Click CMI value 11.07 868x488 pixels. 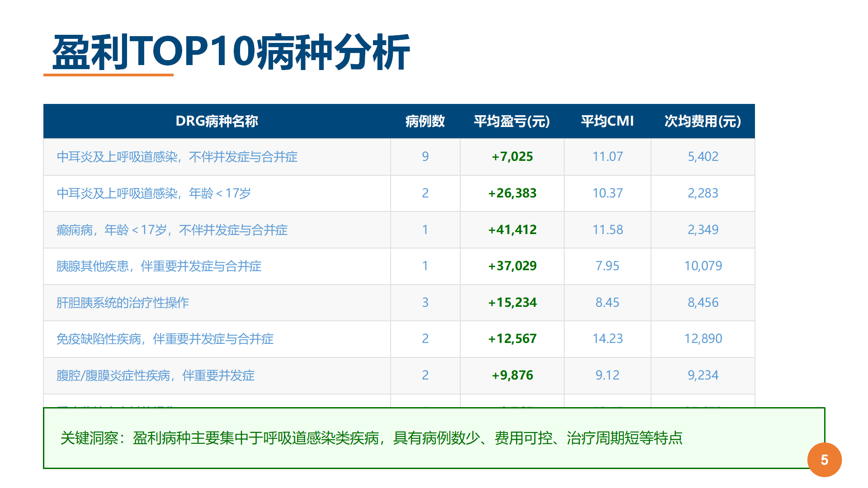click(608, 157)
